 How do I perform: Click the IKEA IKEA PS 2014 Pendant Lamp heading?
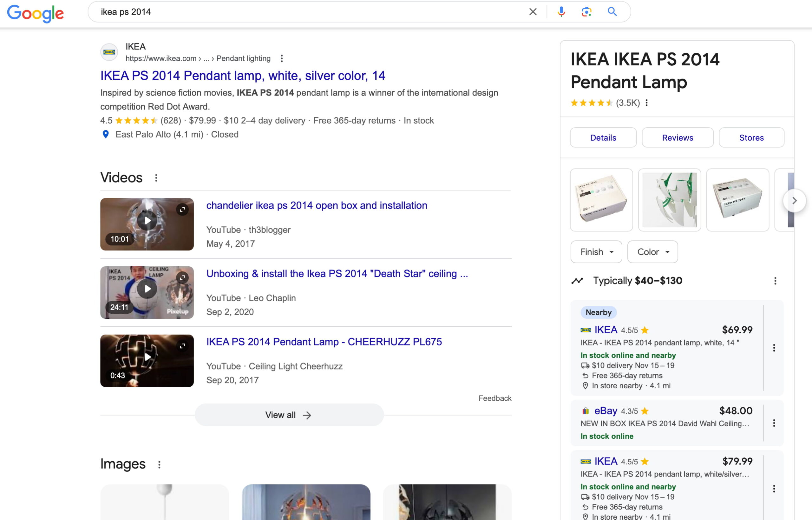click(645, 71)
